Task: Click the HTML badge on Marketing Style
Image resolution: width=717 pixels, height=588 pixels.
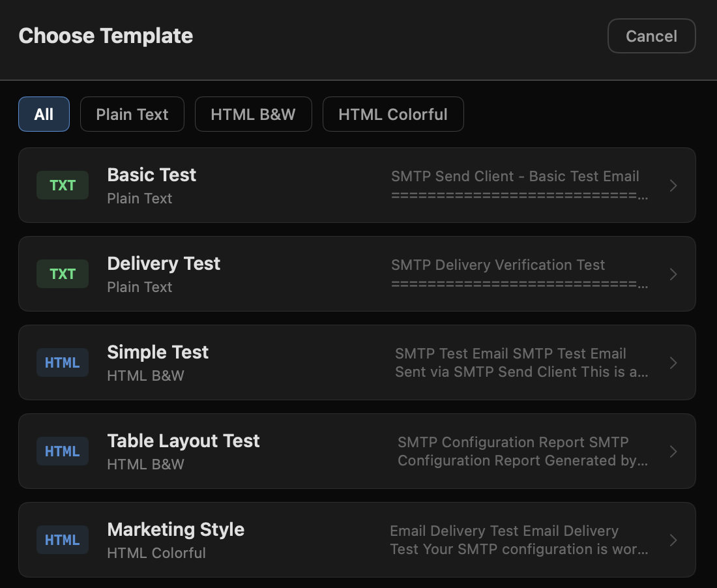Action: click(x=62, y=540)
